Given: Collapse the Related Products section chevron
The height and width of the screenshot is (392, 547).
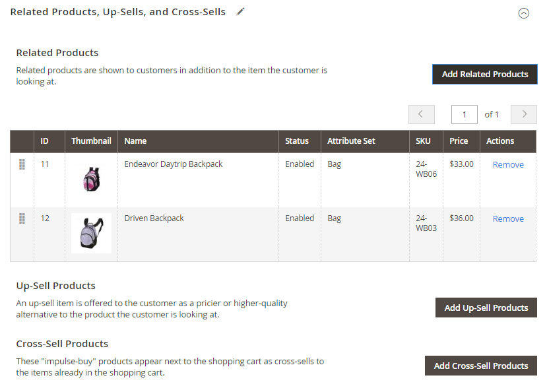Looking at the screenshot, I should tap(524, 13).
